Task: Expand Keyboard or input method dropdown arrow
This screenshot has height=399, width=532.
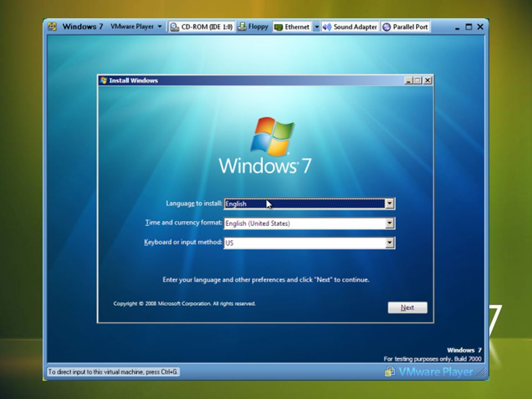Action: pos(390,243)
